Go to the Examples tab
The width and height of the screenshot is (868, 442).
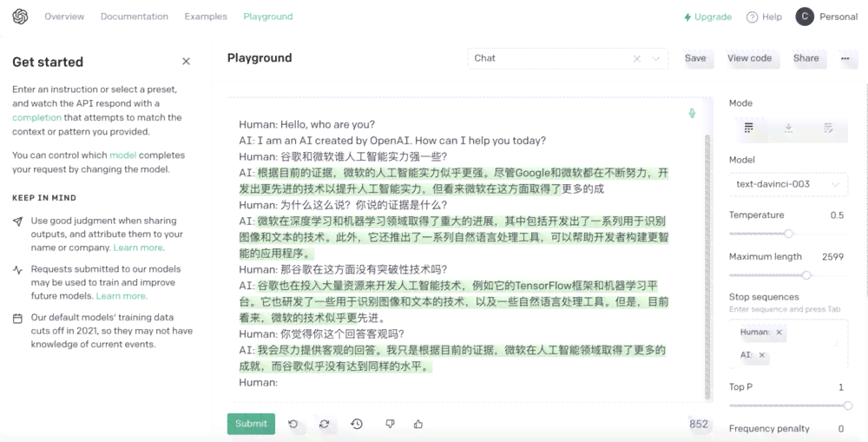(x=206, y=16)
